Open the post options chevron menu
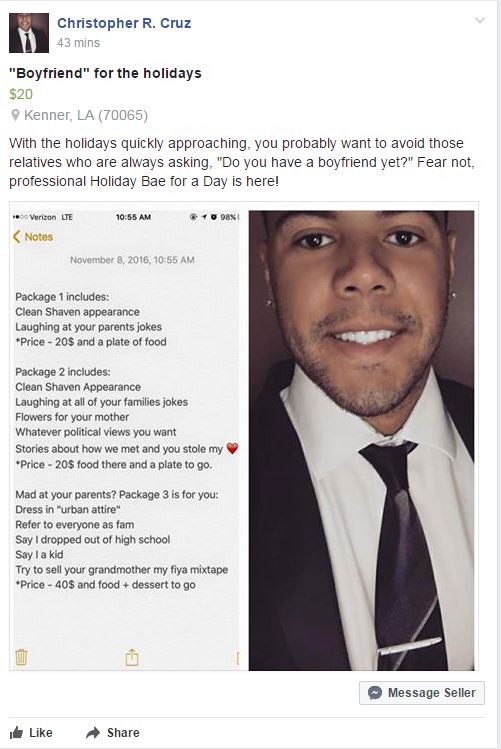 [480, 21]
